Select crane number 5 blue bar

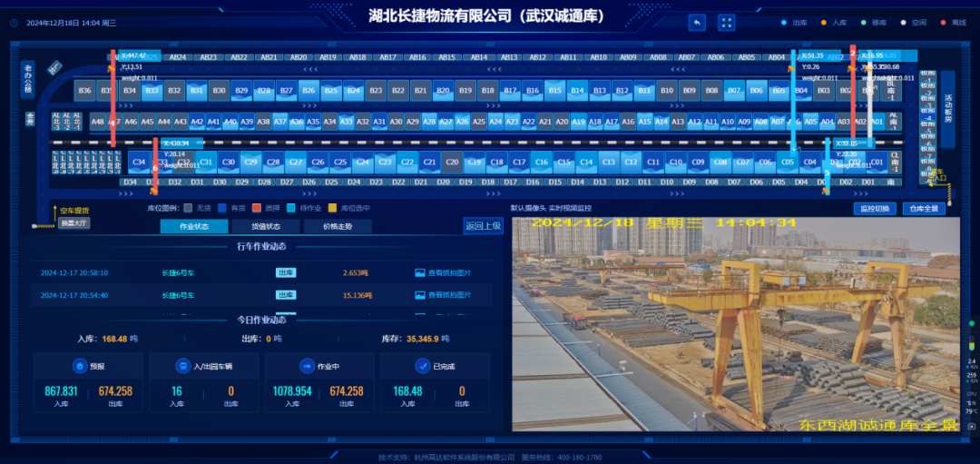(827, 166)
